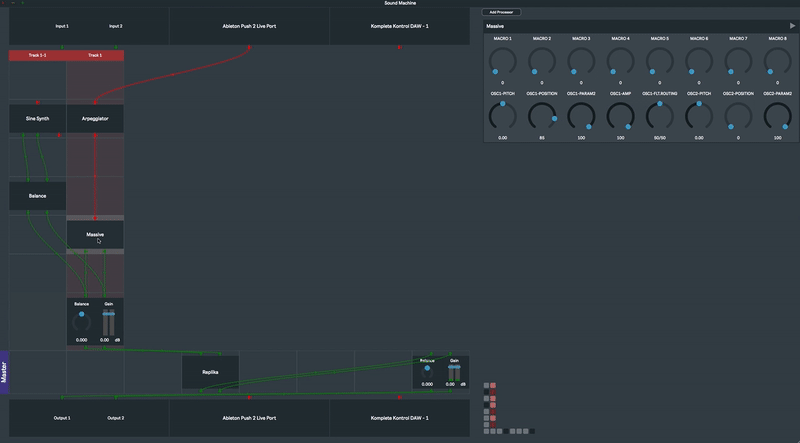Click the Output 2 channel label

coord(116,418)
